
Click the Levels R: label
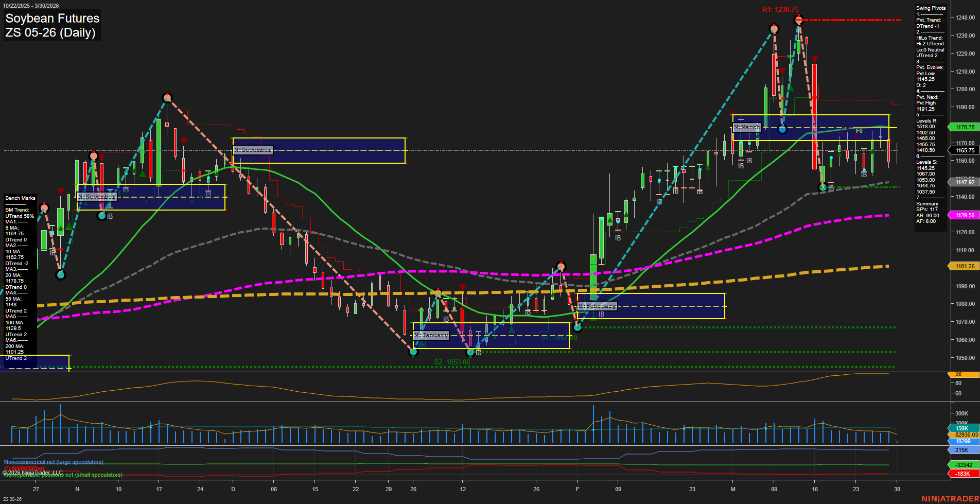(926, 121)
